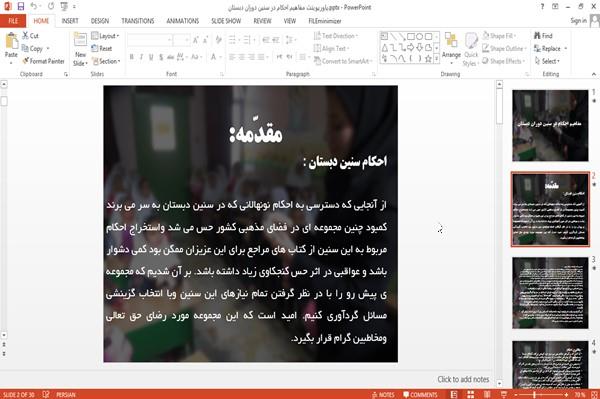Toggle Strikethrough formatting

pyautogui.click(x=170, y=57)
